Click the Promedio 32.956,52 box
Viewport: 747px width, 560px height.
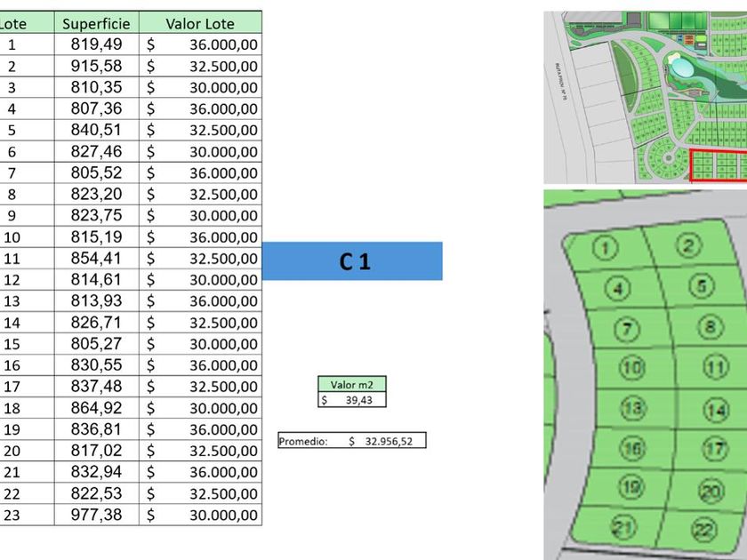pyautogui.click(x=352, y=441)
